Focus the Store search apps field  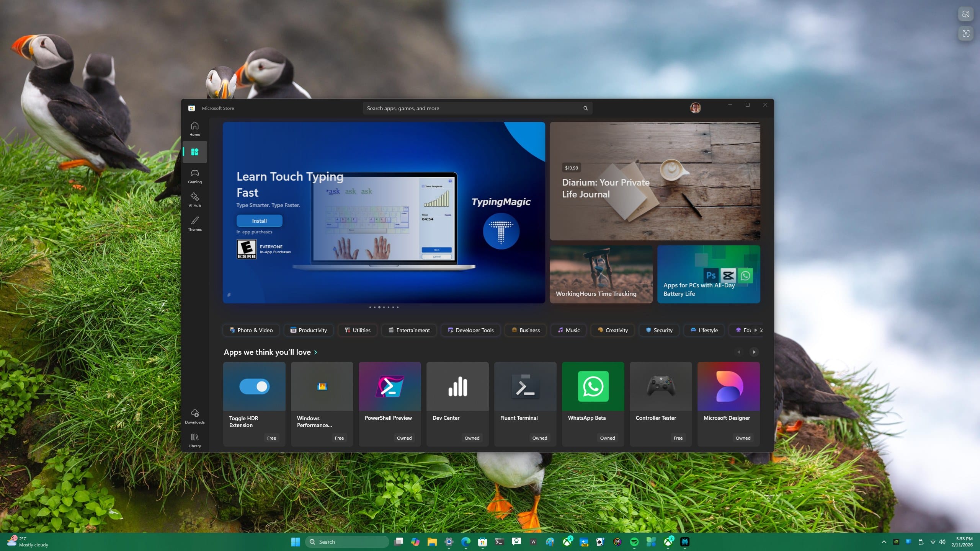tap(477, 108)
